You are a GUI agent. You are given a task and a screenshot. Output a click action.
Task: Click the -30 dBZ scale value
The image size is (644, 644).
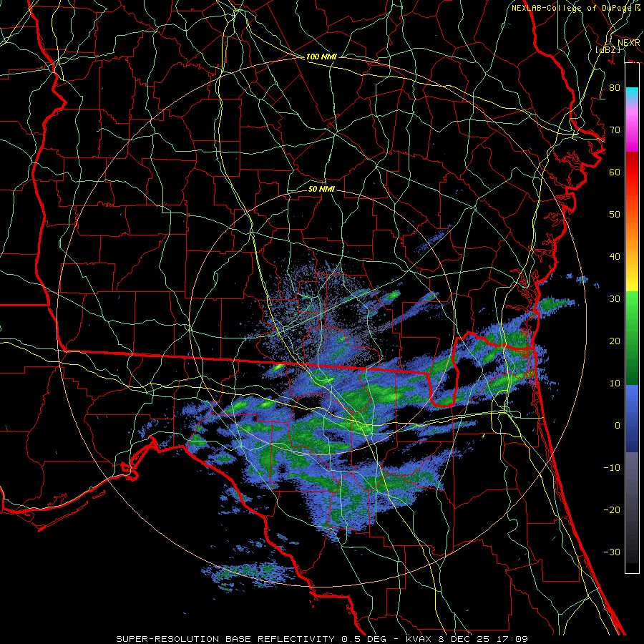pyautogui.click(x=612, y=552)
